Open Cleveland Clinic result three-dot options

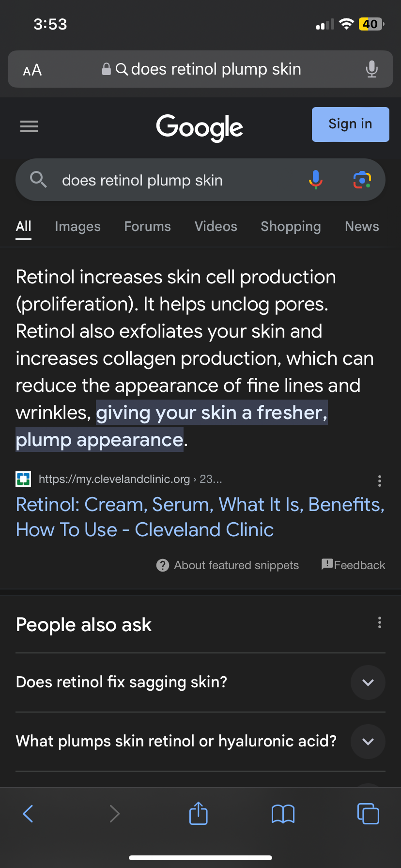point(380,480)
